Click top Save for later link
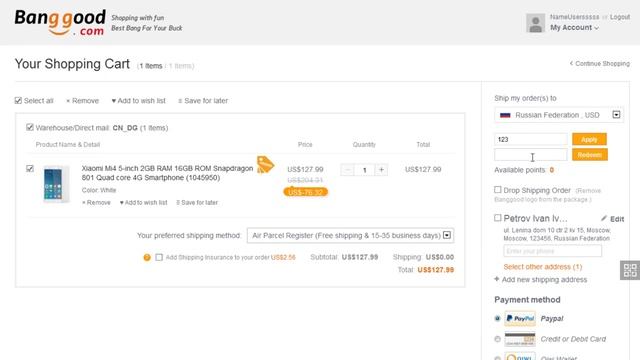This screenshot has height=360, width=640. click(x=203, y=101)
